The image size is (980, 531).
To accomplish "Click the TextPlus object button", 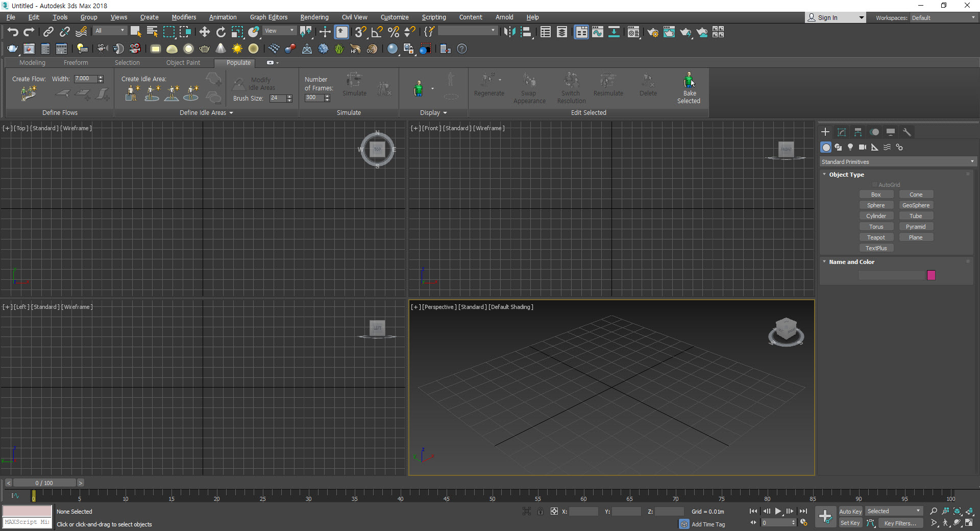I will [x=876, y=248].
